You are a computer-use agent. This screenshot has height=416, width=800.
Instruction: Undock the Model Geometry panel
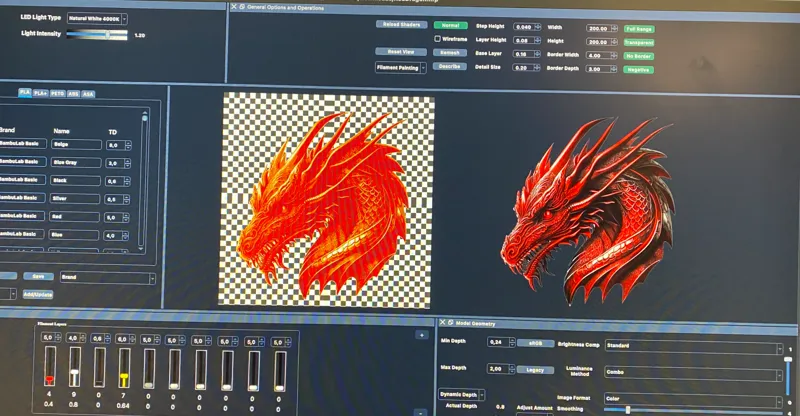(451, 323)
